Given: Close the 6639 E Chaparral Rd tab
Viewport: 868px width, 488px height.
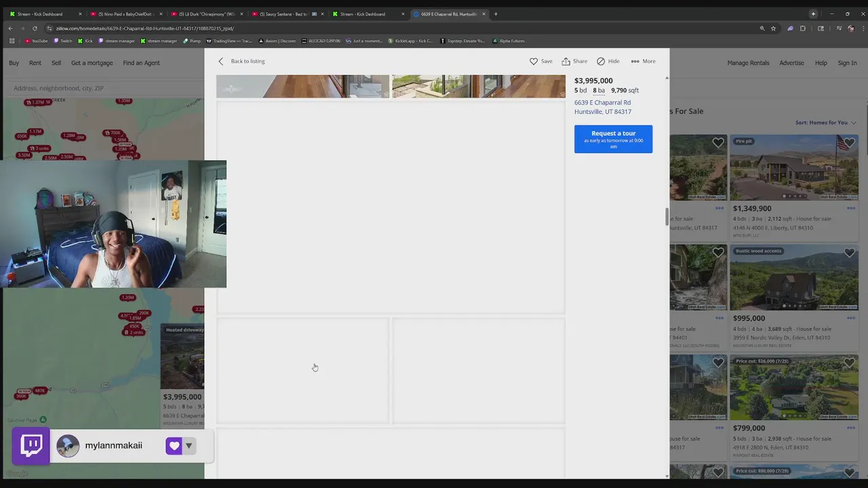Looking at the screenshot, I should coord(484,14).
